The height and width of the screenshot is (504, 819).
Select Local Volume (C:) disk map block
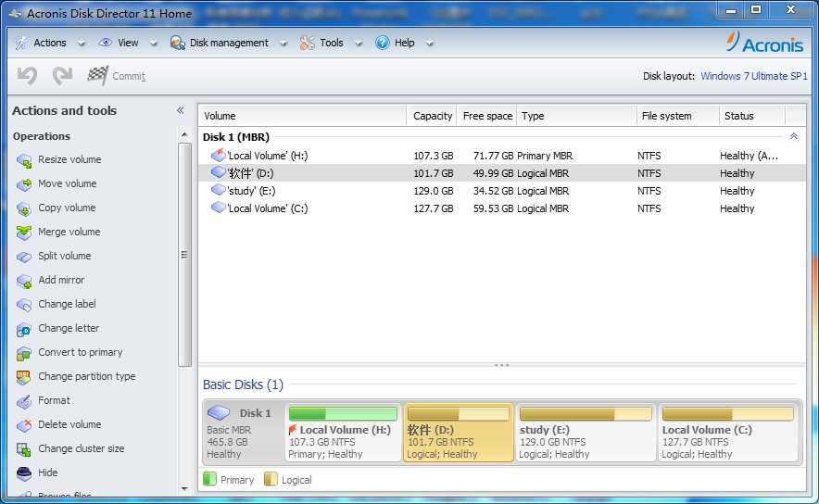(x=728, y=433)
